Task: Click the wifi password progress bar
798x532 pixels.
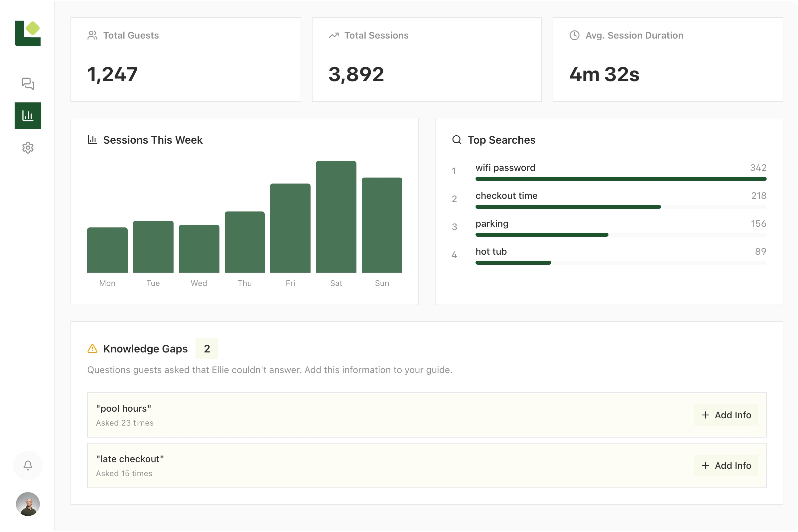Action: [x=620, y=179]
